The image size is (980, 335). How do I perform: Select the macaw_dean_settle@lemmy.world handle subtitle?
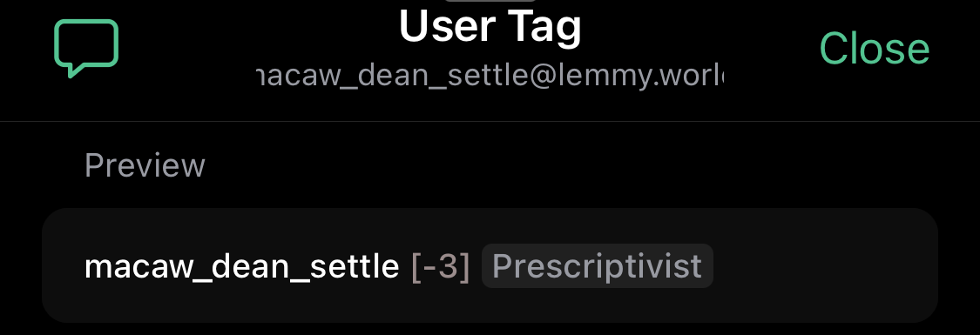(490, 76)
